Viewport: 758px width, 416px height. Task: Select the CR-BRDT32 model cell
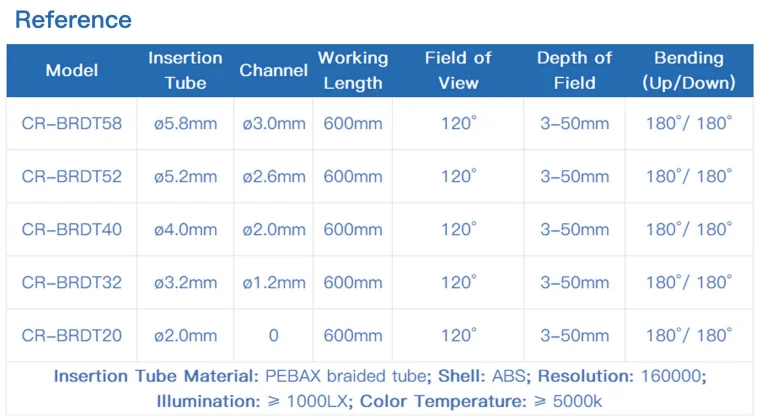(x=72, y=283)
